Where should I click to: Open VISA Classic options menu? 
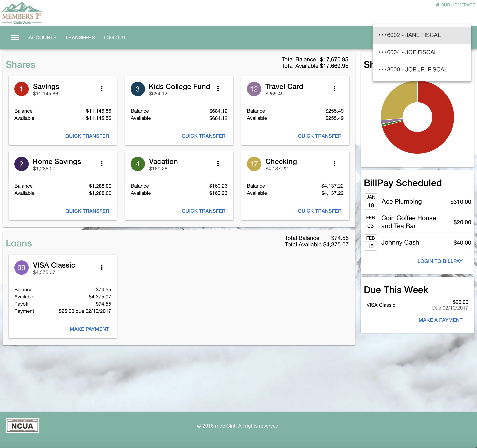[x=102, y=267]
